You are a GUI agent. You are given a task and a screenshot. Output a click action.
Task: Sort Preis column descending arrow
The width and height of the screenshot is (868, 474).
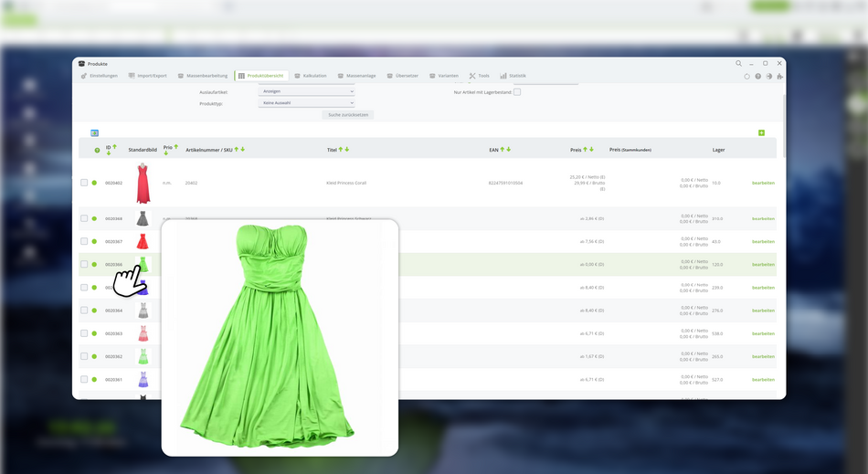[x=592, y=150]
